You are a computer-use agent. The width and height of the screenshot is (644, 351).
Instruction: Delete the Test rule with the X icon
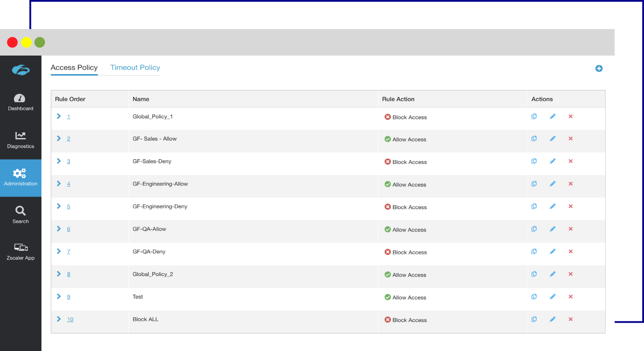coord(570,296)
